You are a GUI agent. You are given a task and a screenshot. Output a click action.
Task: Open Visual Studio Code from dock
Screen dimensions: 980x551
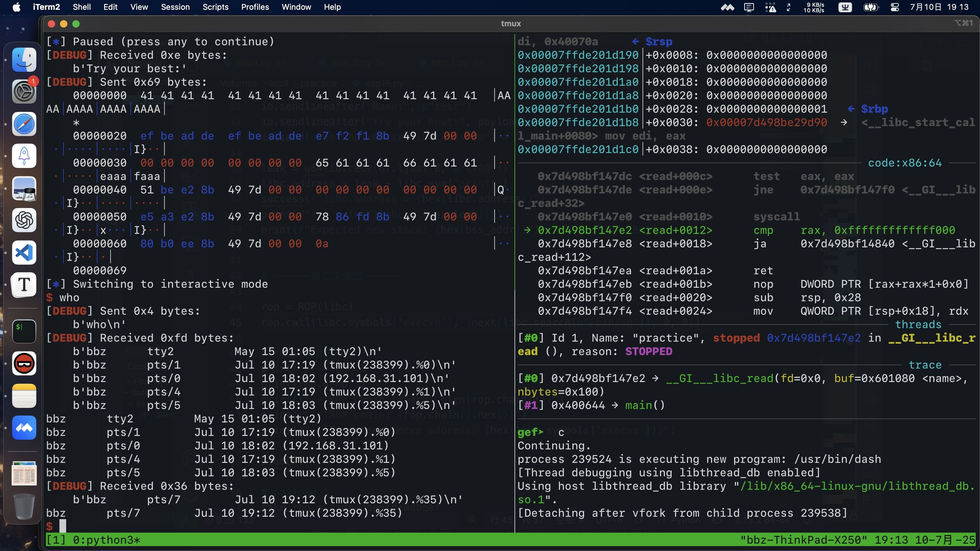(24, 253)
